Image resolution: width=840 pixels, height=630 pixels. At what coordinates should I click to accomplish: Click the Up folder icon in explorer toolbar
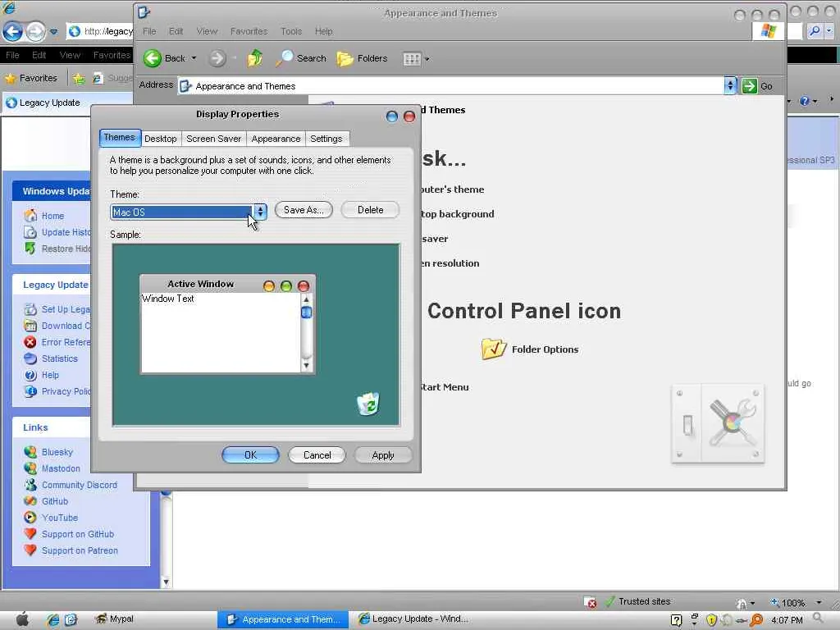(x=255, y=58)
